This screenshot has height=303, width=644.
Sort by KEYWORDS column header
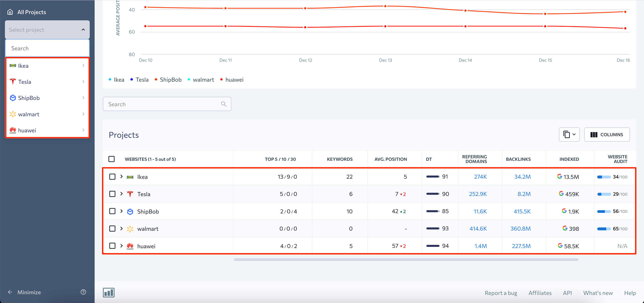tap(340, 159)
